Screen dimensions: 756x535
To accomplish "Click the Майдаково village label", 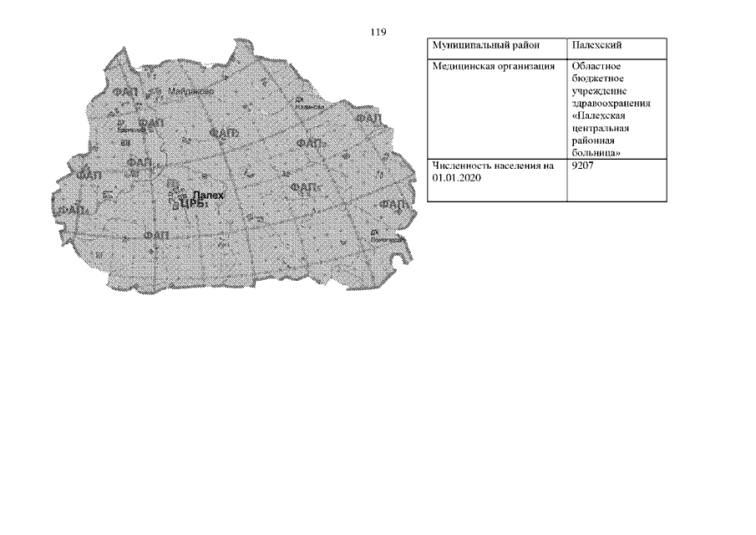I will (191, 91).
